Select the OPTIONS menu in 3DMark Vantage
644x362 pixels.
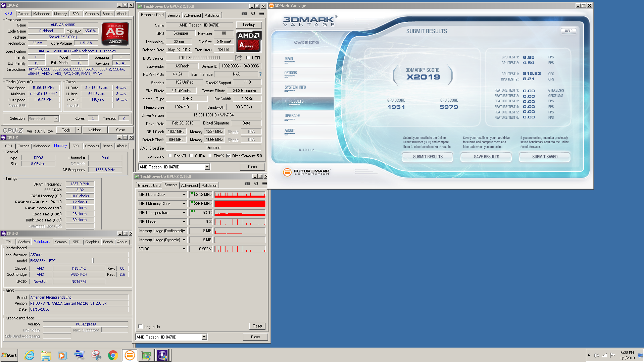291,73
